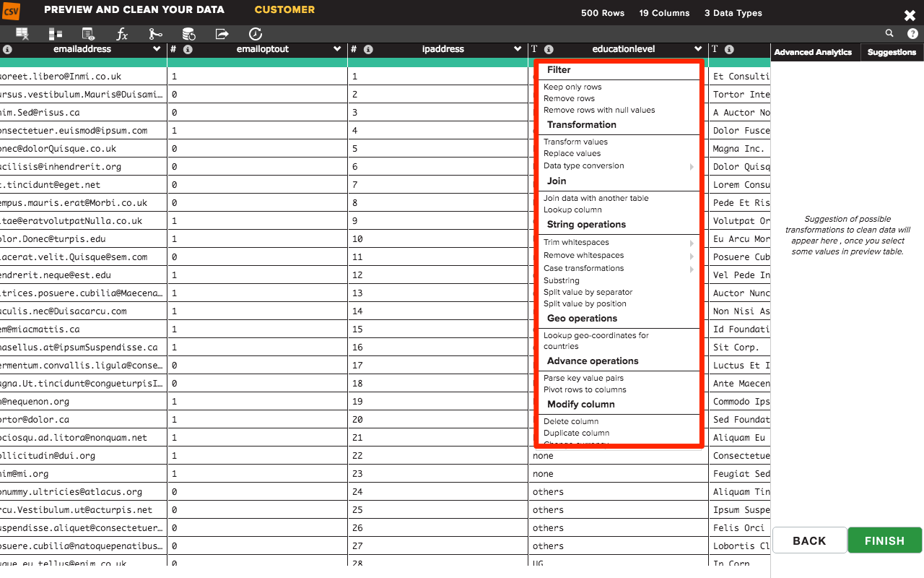This screenshot has width=924, height=578.
Task: Click the CUSTOMER dataset title
Action: (x=284, y=10)
